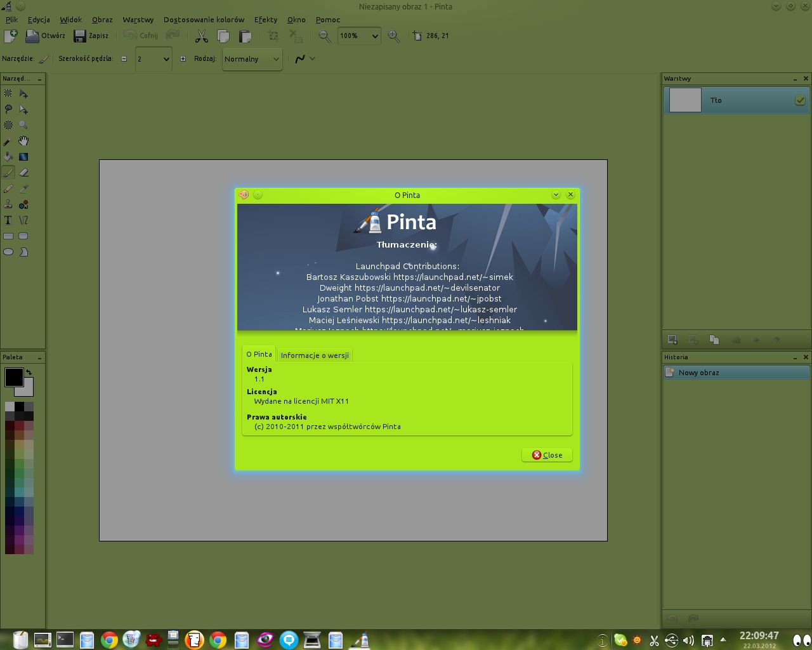This screenshot has height=650, width=812.
Task: Click the swap primary/secondary colors arrow
Action: pos(29,372)
